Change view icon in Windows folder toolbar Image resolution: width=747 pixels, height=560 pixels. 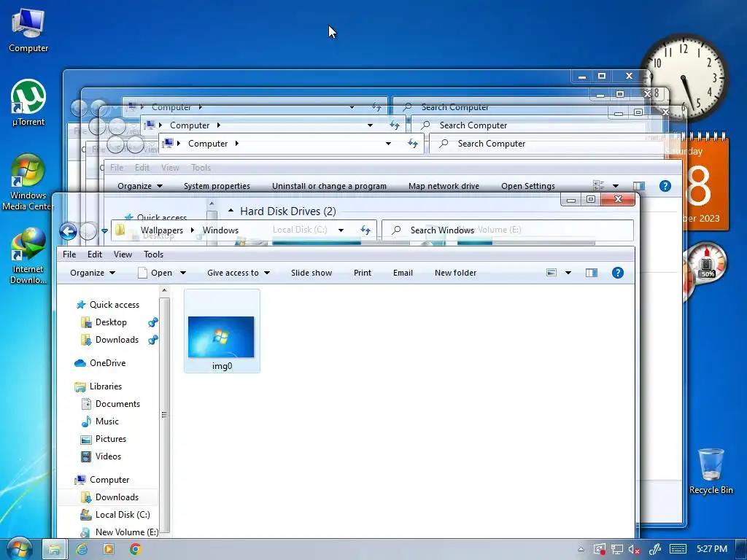(x=551, y=273)
